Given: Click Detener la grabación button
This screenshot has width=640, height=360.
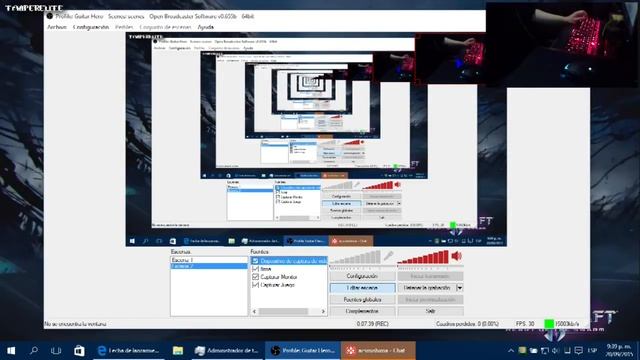Looking at the screenshot, I should click(x=427, y=288).
